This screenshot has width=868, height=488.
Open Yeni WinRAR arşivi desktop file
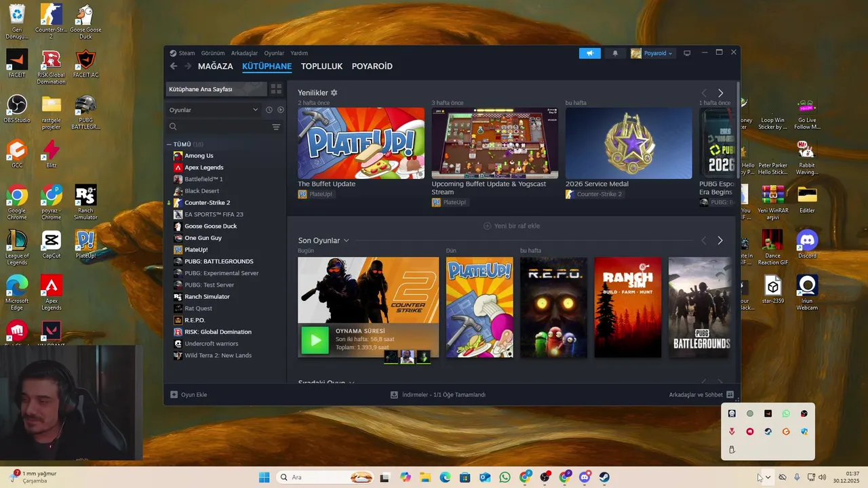click(772, 202)
